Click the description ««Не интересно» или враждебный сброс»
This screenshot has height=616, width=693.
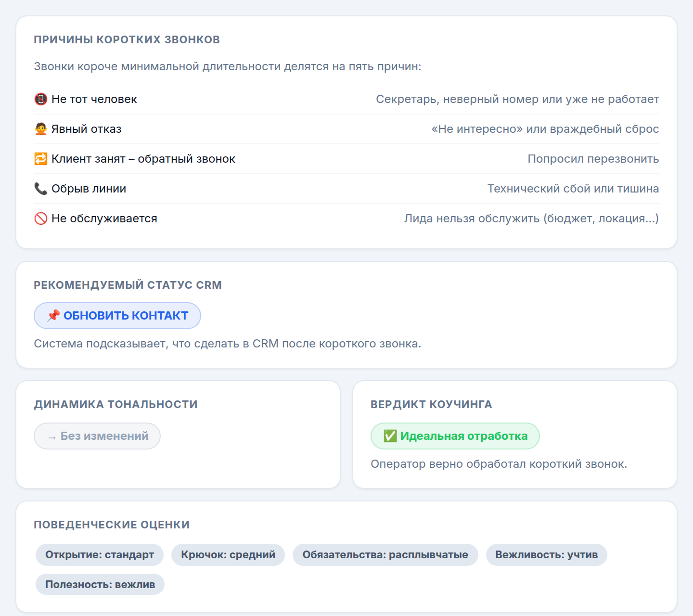point(545,129)
